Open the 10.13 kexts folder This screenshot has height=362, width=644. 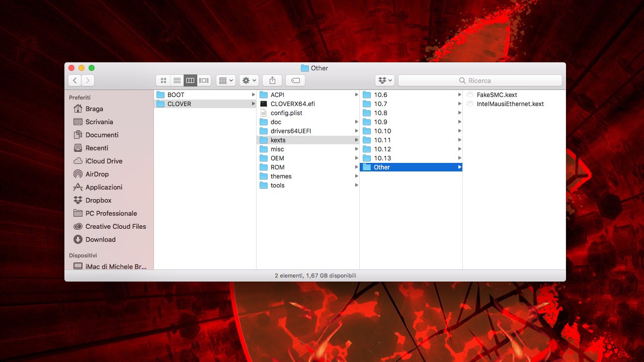coord(382,158)
